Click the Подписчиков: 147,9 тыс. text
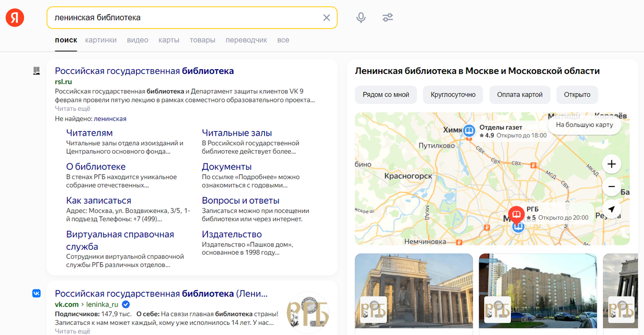 coord(92,314)
